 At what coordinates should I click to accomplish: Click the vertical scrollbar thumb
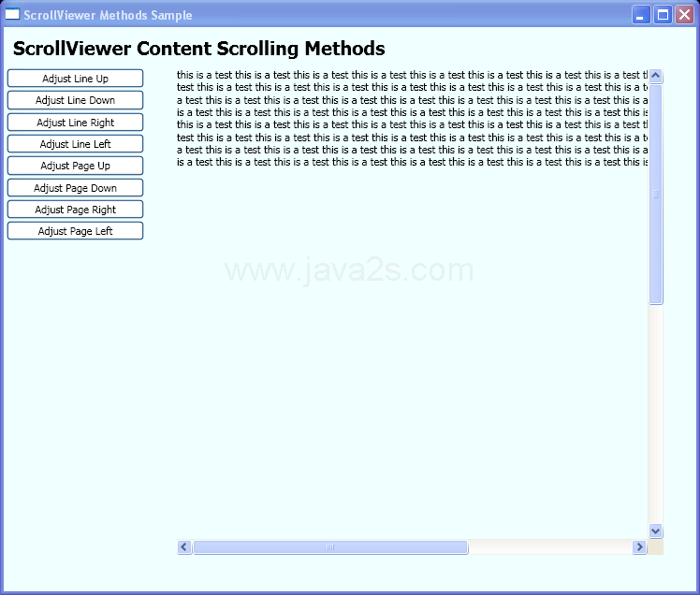655,195
